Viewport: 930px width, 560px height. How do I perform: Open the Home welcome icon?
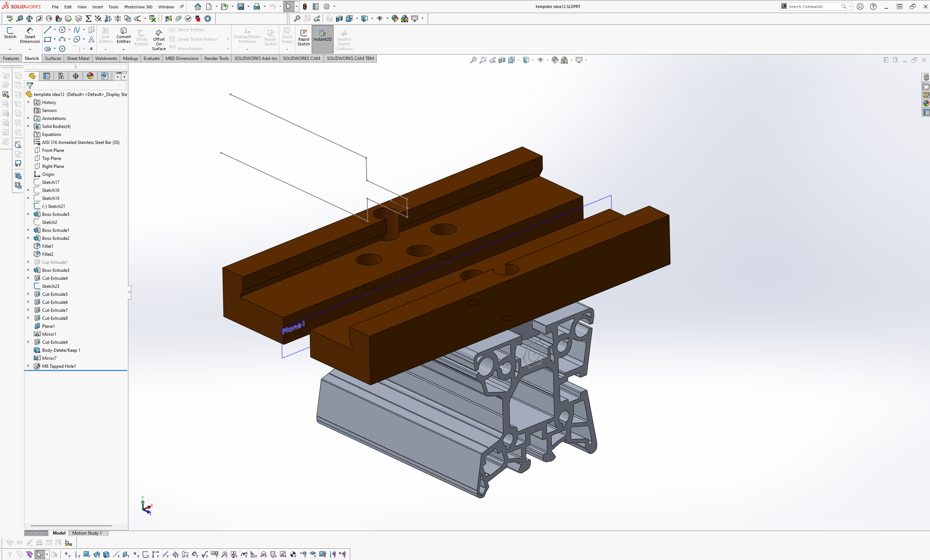point(197,7)
